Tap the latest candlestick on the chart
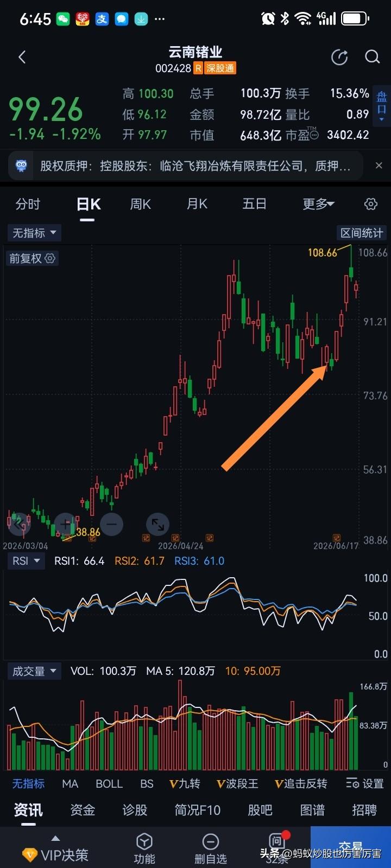 pos(356,288)
